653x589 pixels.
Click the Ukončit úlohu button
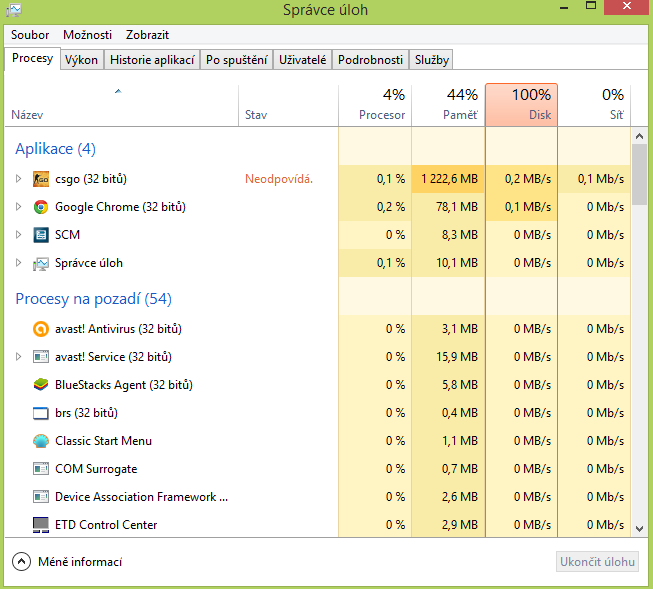click(x=597, y=562)
